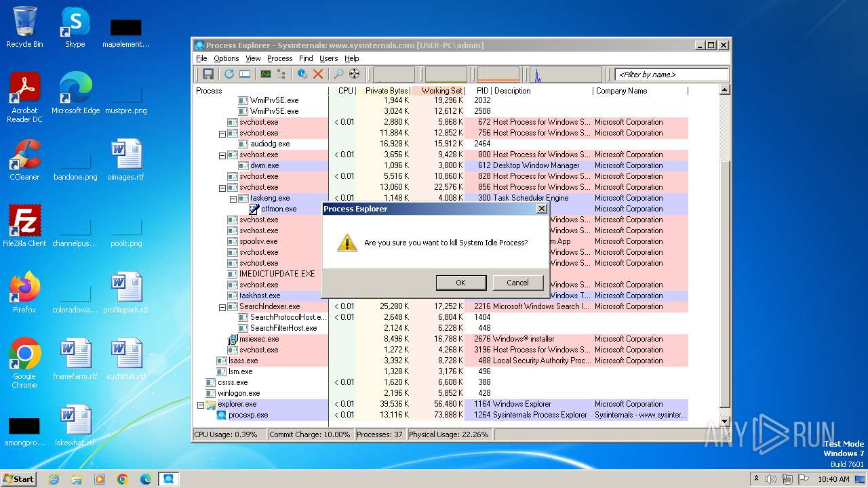
Task: Open oimages.rtf desktop file
Action: point(126,160)
